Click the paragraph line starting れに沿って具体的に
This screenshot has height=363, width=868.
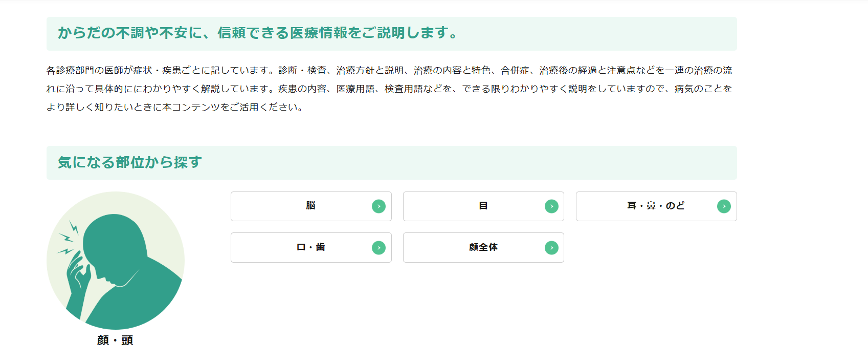click(x=389, y=89)
